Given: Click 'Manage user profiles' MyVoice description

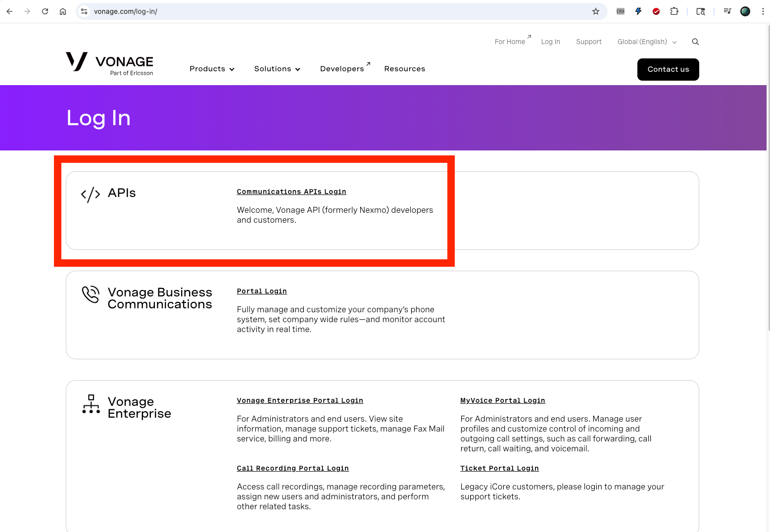Looking at the screenshot, I should 556,434.
